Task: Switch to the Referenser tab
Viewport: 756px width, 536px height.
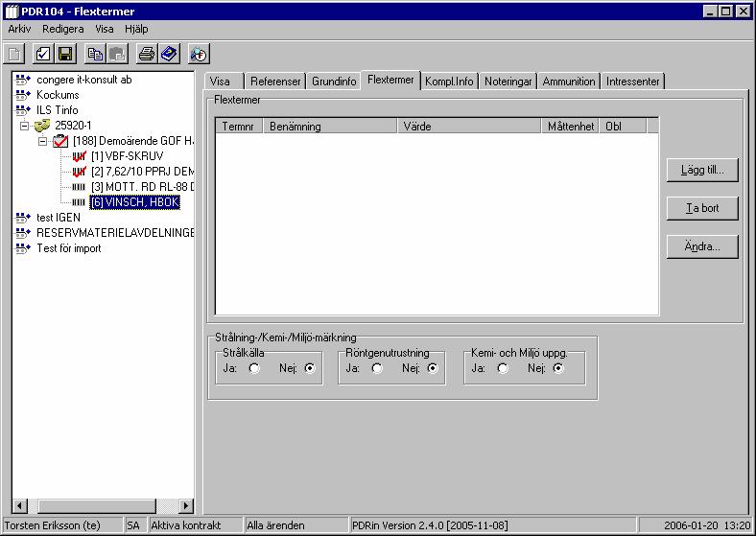Action: [x=275, y=82]
